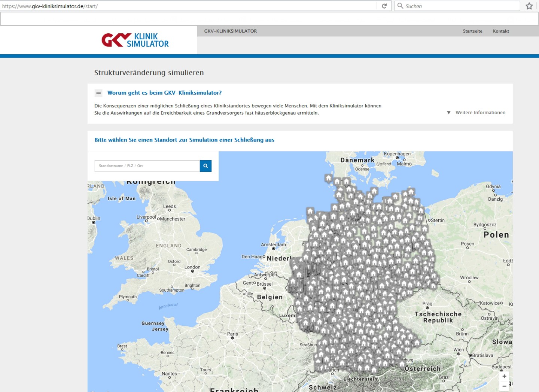Click the Prag label on the map
Image resolution: width=539 pixels, height=392 pixels.
coord(427,304)
